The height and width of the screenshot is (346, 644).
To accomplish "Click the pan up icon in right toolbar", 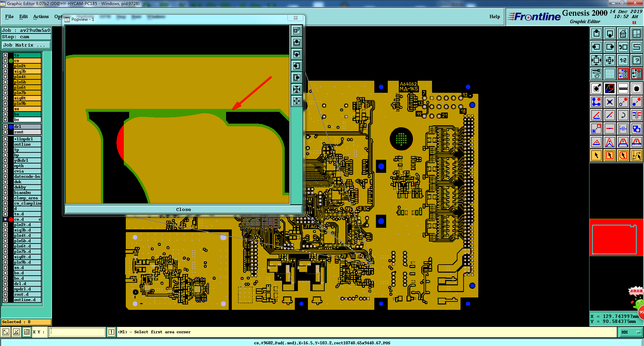I will pyautogui.click(x=596, y=33).
